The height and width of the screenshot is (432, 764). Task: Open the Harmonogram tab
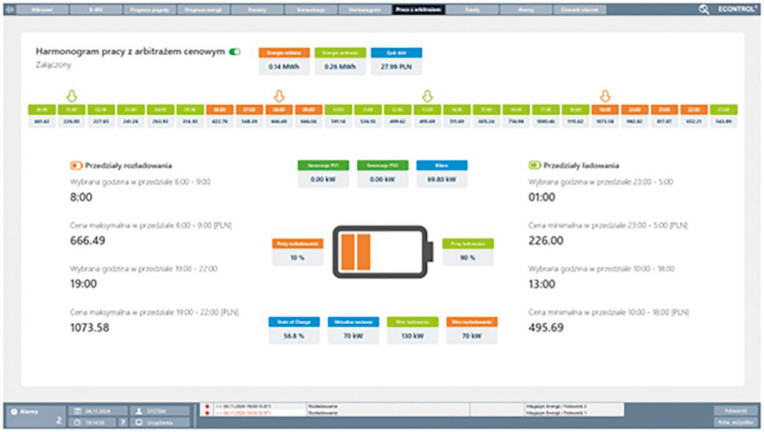(x=364, y=9)
